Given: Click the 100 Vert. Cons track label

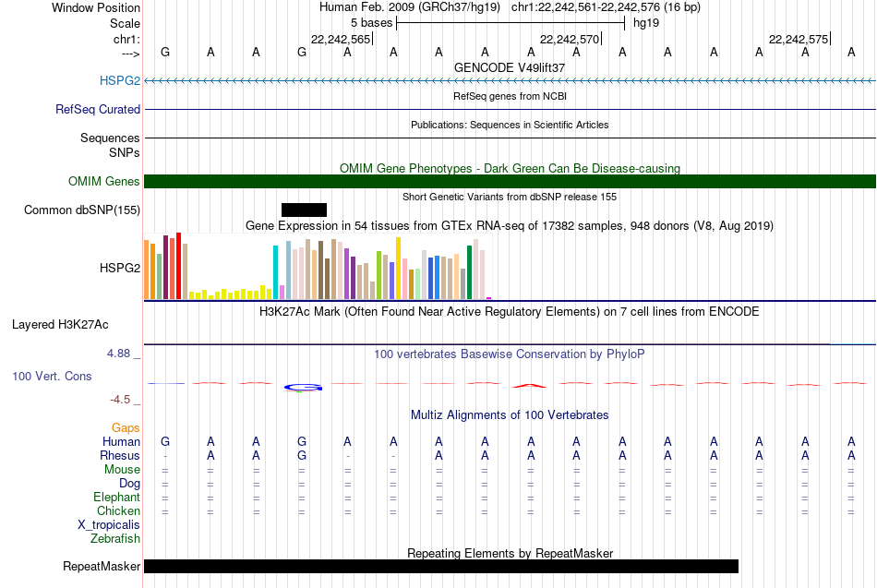Looking at the screenshot, I should click(x=52, y=376).
